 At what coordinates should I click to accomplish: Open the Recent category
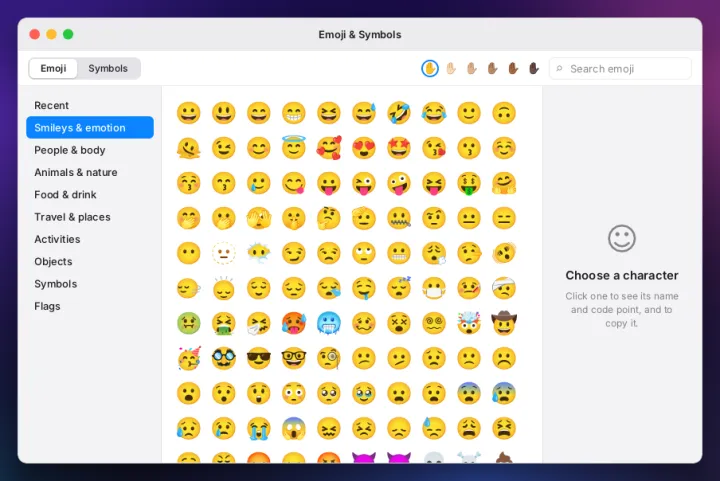(90, 106)
